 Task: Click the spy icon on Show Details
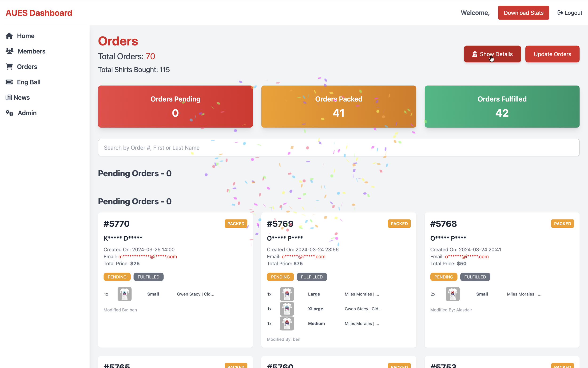point(474,54)
